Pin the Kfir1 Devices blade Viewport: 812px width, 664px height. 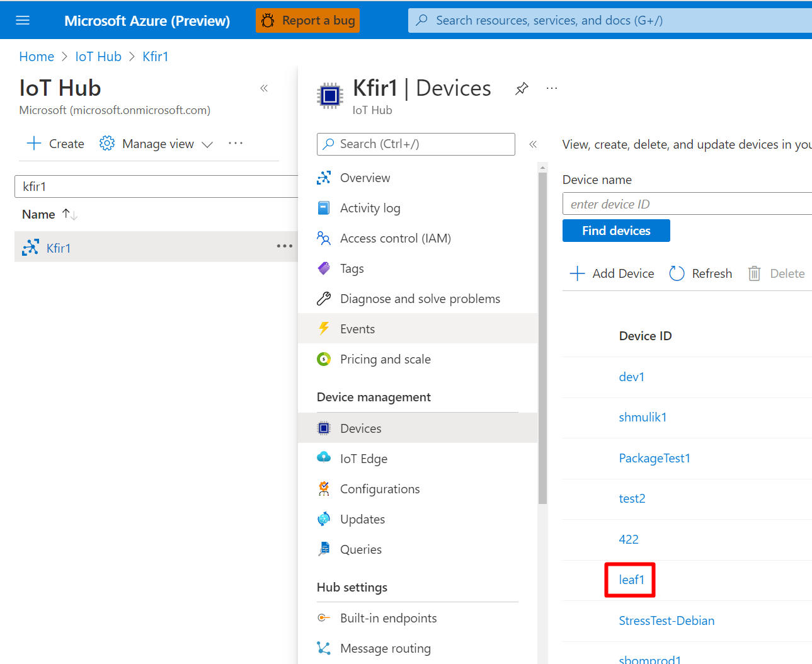[x=522, y=89]
